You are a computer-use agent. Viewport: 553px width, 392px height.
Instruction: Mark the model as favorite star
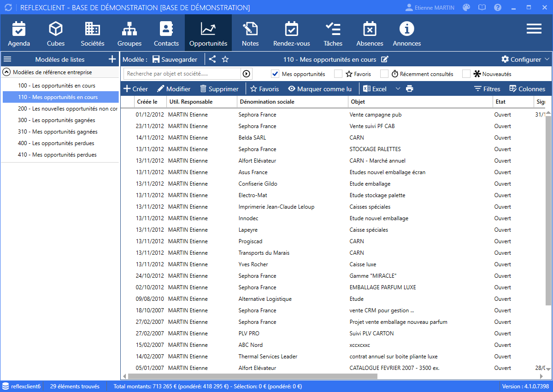pos(225,59)
